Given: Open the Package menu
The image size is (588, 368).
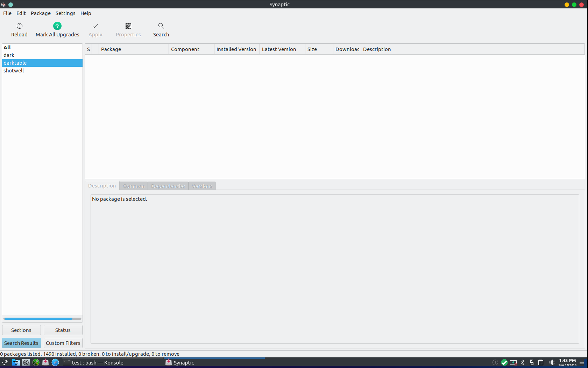Looking at the screenshot, I should click(41, 13).
